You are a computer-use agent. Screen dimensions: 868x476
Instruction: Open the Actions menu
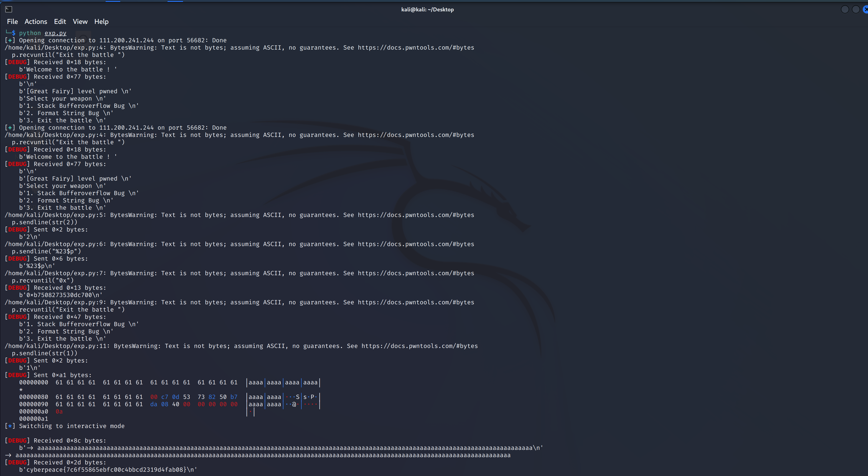pos(36,22)
